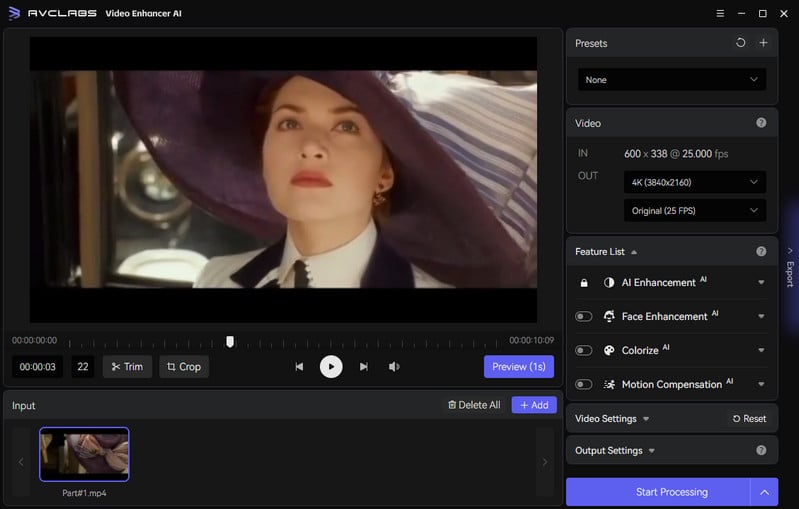The width and height of the screenshot is (799, 509).
Task: Select the Part#1.mp4 thumbnail
Action: (x=84, y=454)
